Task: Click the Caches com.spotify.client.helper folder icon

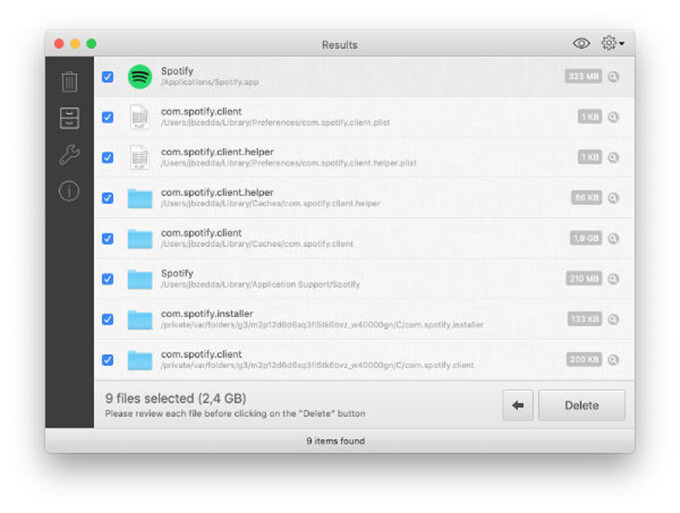Action: tap(140, 199)
